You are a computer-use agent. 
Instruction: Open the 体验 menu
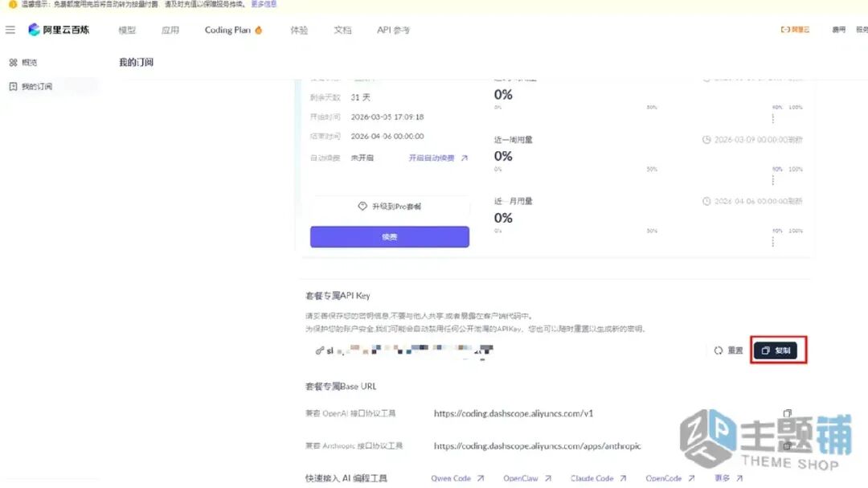click(299, 30)
